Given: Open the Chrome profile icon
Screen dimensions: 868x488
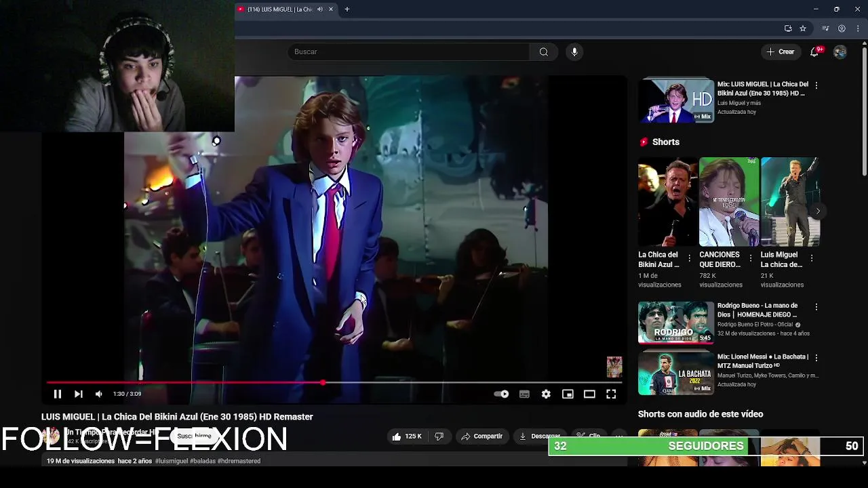Looking at the screenshot, I should pyautogui.click(x=842, y=28).
